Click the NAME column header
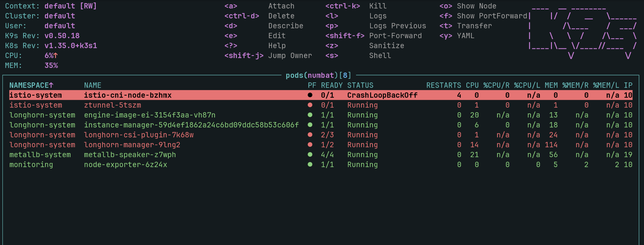This screenshot has width=644, height=245. coord(93,85)
